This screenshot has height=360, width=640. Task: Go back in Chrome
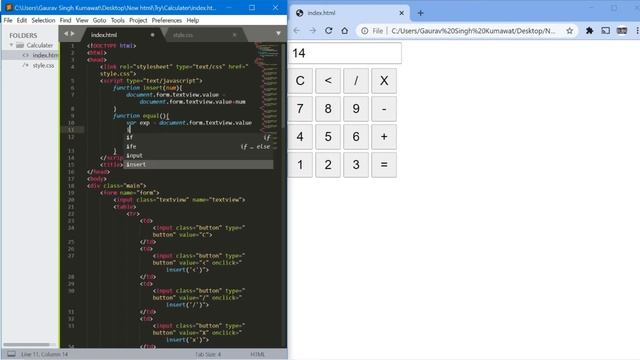pos(297,31)
